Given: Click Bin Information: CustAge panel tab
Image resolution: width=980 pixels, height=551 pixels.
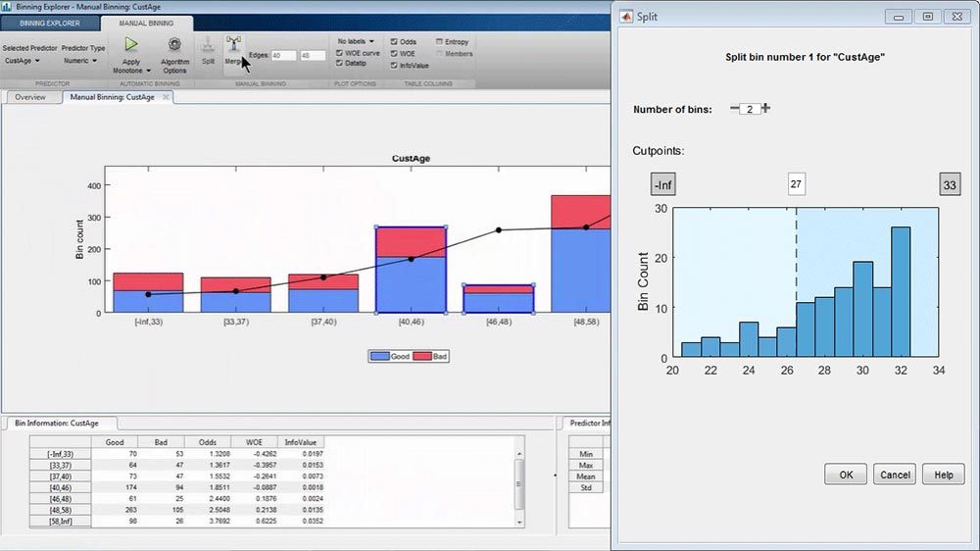Looking at the screenshot, I should click(57, 424).
